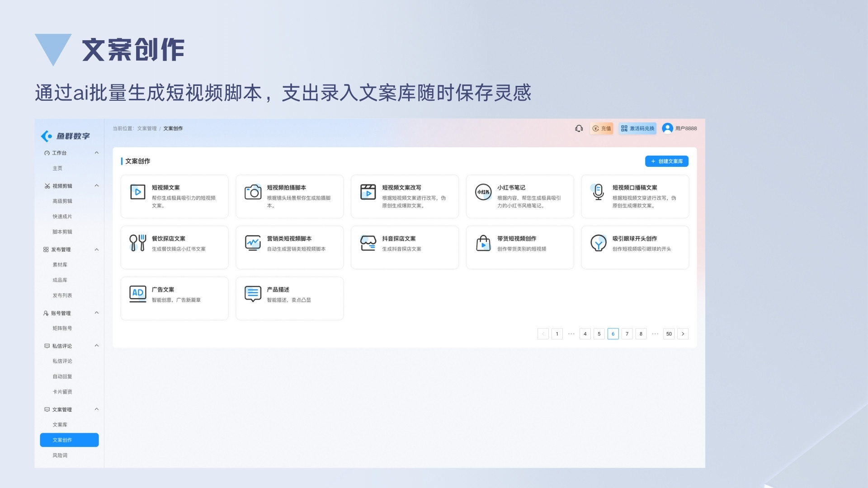
Task: Go to page 7 in pagination
Action: (x=627, y=334)
